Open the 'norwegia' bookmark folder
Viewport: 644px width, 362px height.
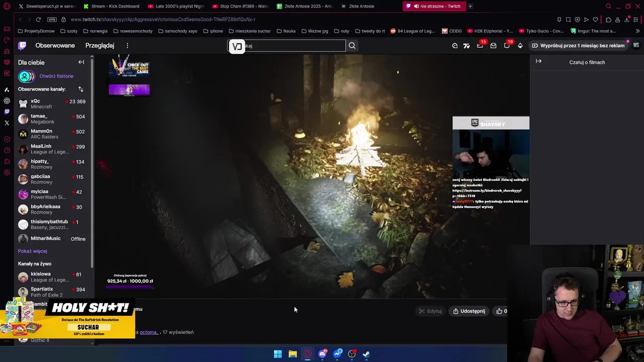coord(95,31)
